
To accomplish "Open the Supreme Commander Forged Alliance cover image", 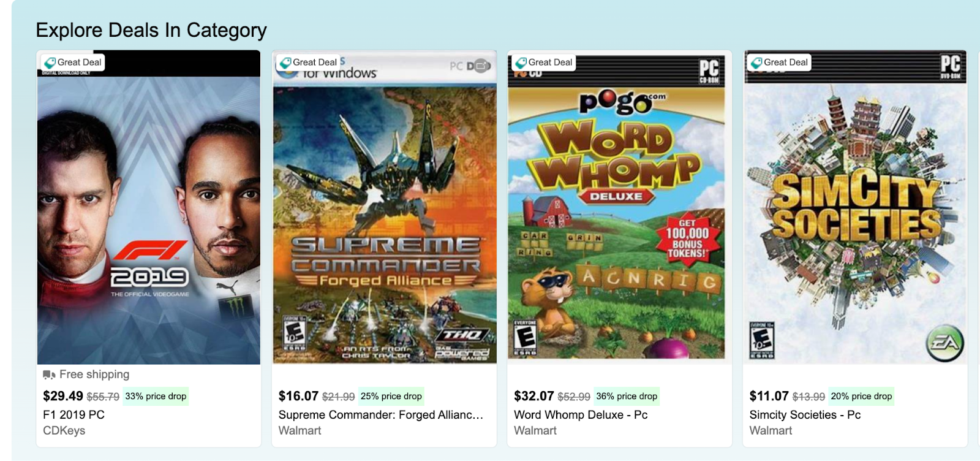I will click(385, 207).
